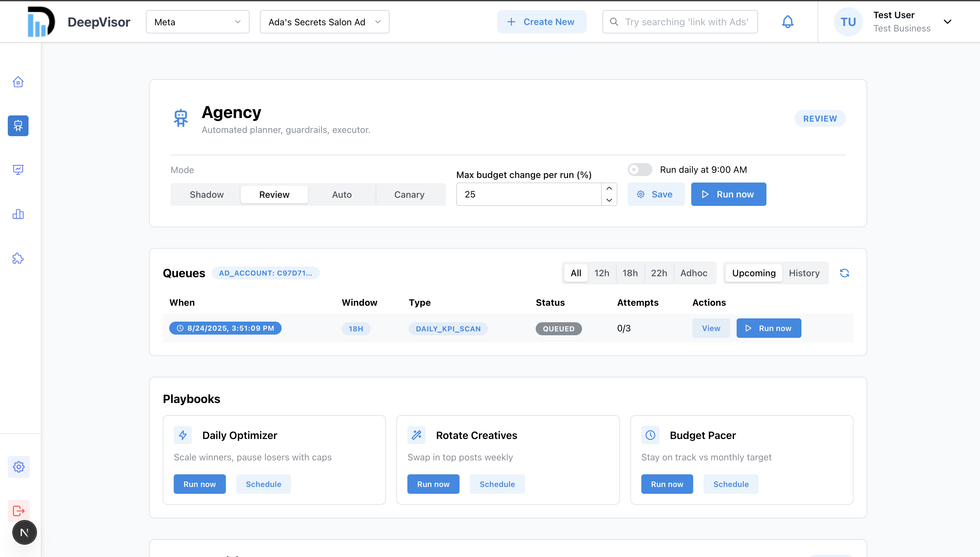
Task: Toggle Run daily at 9:00 AM switch
Action: pos(640,170)
